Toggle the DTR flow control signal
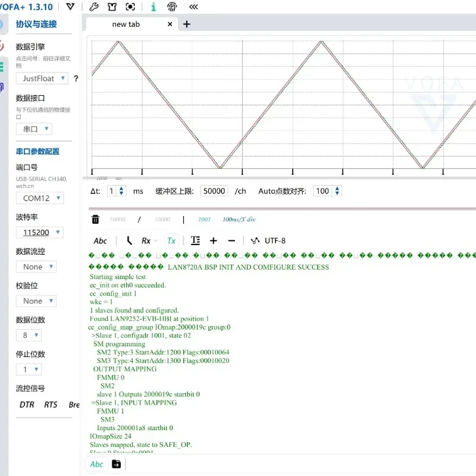This screenshot has height=476, width=476. click(x=27, y=405)
